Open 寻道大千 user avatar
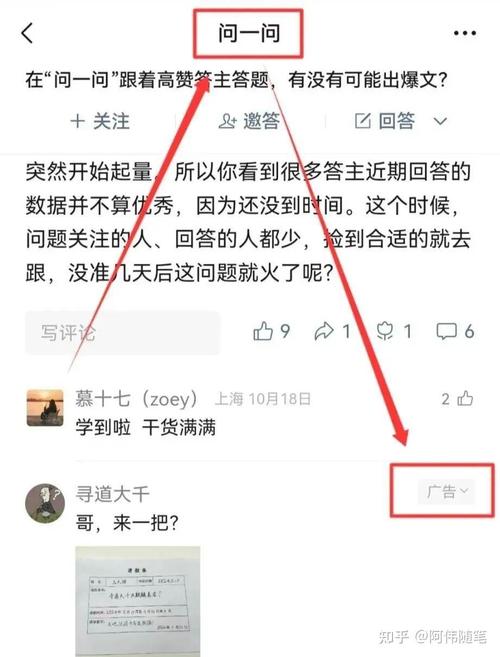500x657 pixels. click(x=45, y=503)
